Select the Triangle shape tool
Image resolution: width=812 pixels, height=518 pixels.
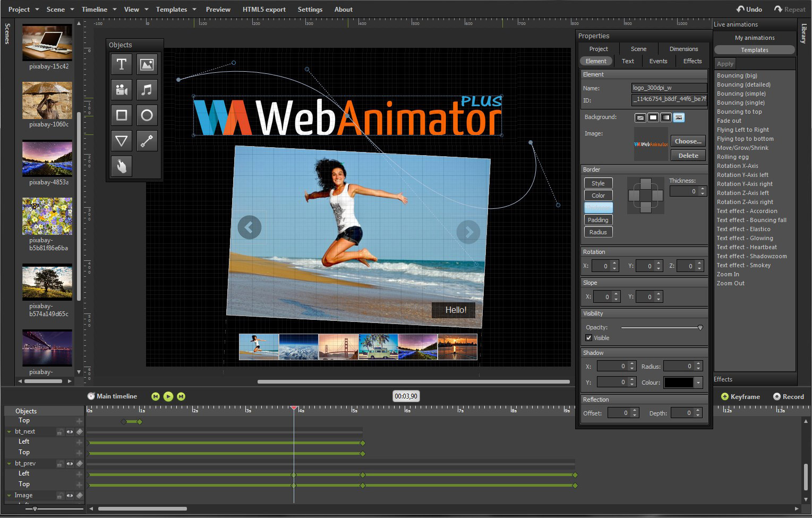(x=121, y=141)
